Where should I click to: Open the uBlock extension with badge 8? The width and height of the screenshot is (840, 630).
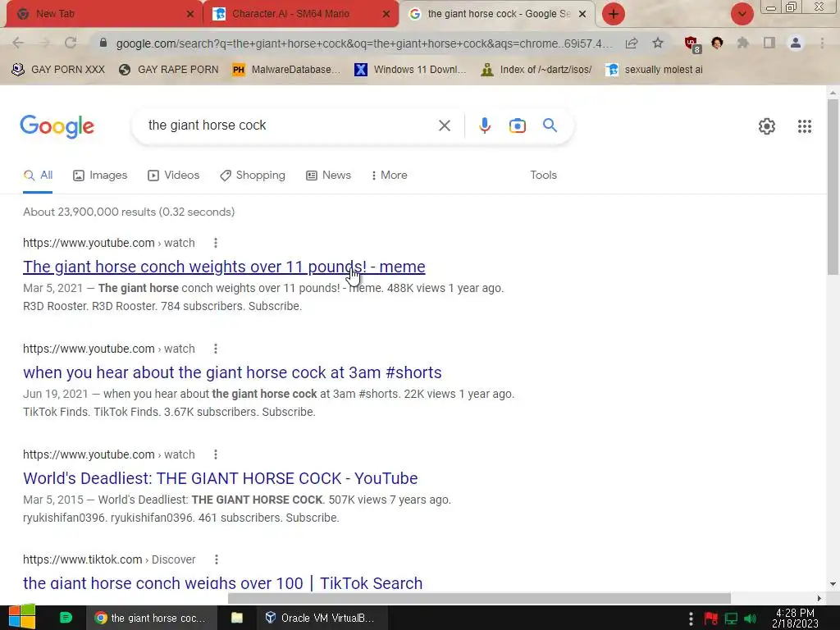coord(692,44)
